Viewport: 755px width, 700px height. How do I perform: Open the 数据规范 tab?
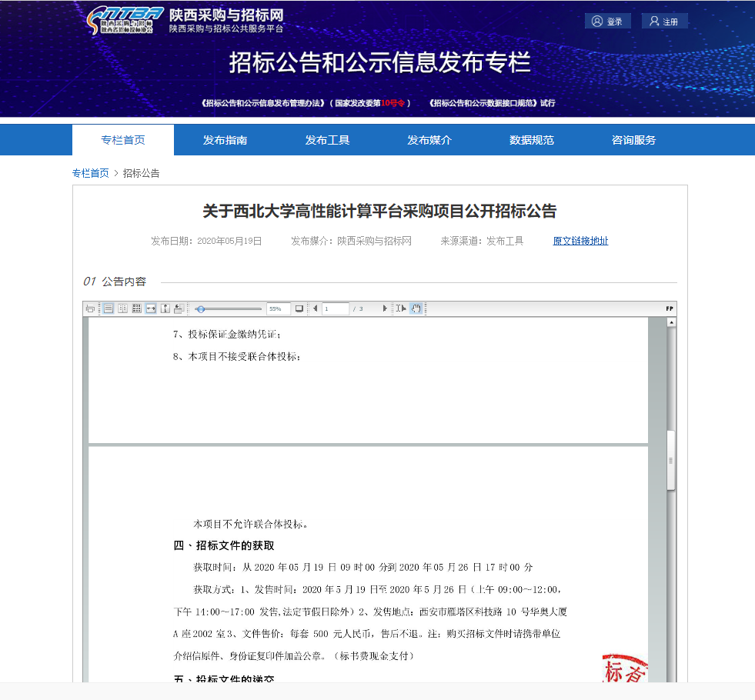click(531, 140)
